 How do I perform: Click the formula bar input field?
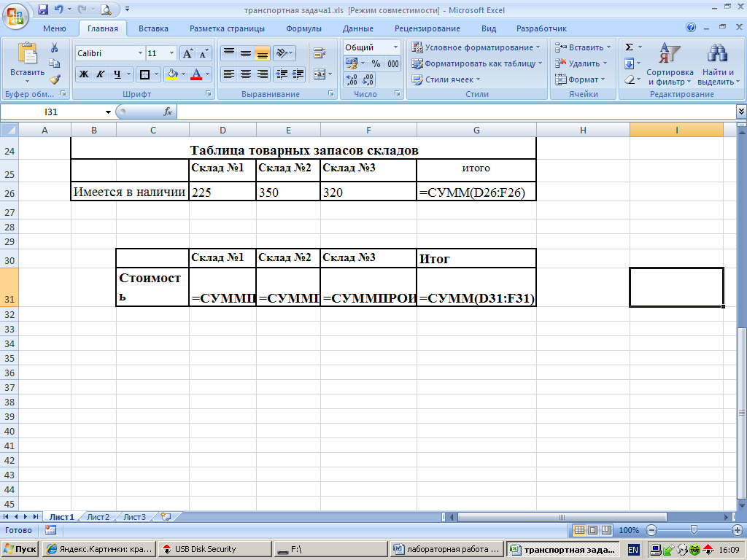click(456, 112)
